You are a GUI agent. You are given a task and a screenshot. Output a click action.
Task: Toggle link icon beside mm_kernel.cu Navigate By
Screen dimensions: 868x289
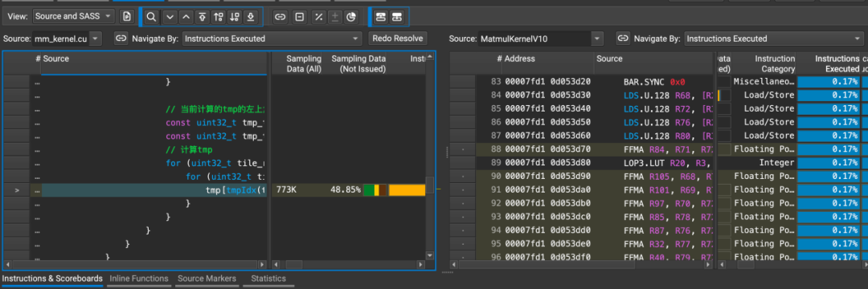click(121, 39)
